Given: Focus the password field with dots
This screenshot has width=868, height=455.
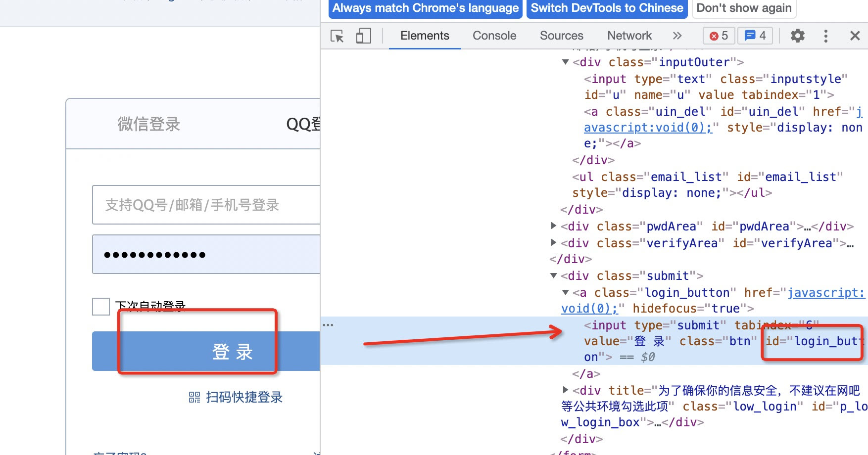Looking at the screenshot, I should [206, 254].
